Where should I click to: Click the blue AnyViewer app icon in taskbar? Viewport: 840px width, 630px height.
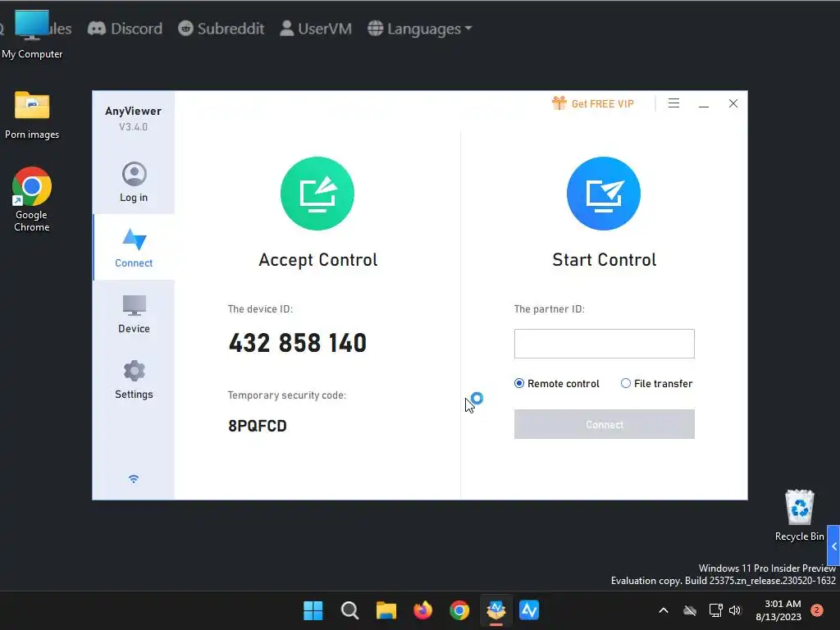tap(529, 610)
